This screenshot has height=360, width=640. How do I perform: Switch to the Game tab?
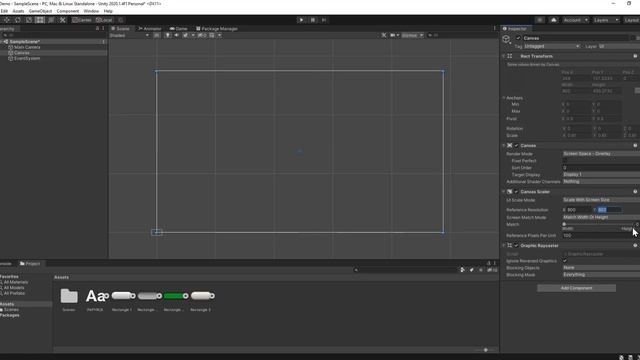pyautogui.click(x=178, y=29)
